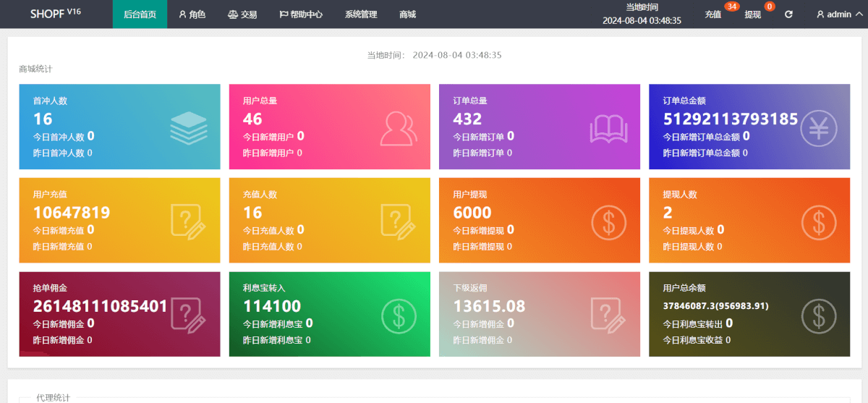Click the edit-note icon on 抢单佣金 card
Image resolution: width=868 pixels, height=403 pixels.
[x=188, y=315]
